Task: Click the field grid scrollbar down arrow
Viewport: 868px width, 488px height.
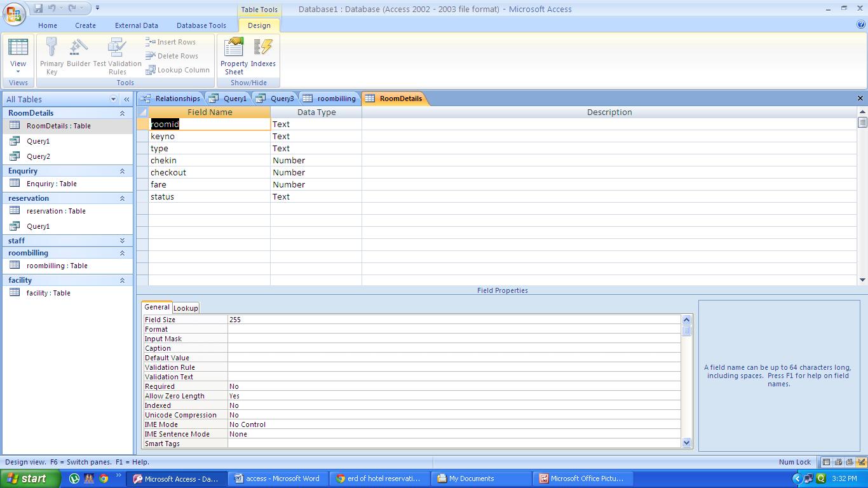Action: point(862,280)
